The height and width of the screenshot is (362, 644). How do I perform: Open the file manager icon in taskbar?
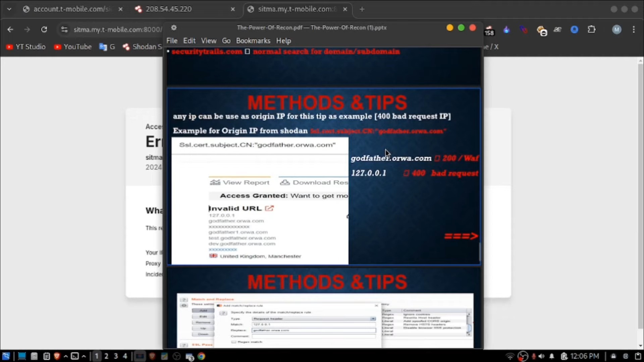(x=34, y=356)
